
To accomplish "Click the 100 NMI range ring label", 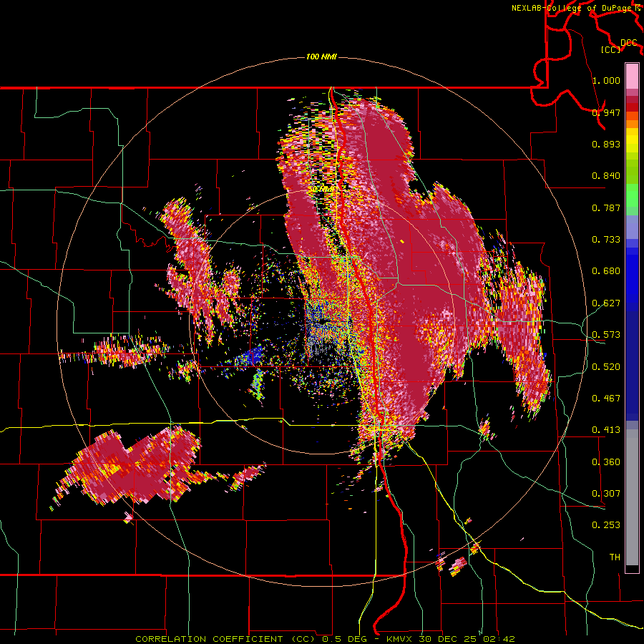I will (321, 57).
